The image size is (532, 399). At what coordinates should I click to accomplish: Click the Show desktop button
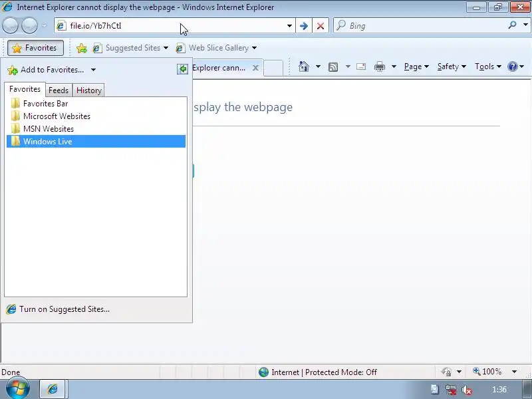click(x=527, y=389)
